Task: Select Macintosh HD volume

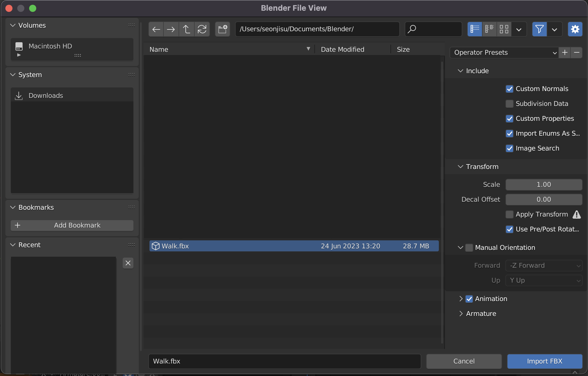Action: [x=50, y=46]
